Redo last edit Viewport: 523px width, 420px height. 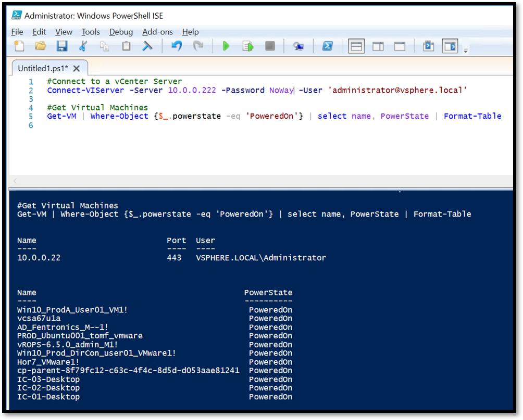click(x=198, y=46)
